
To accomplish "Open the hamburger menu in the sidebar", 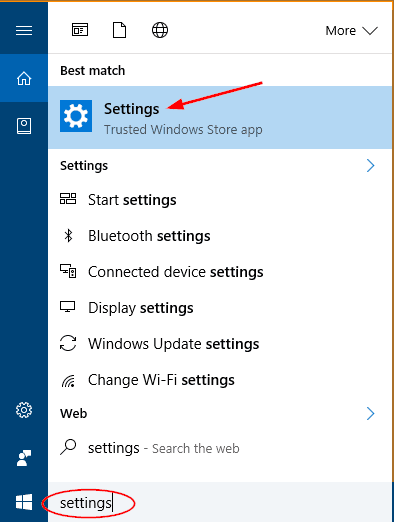I will click(24, 30).
